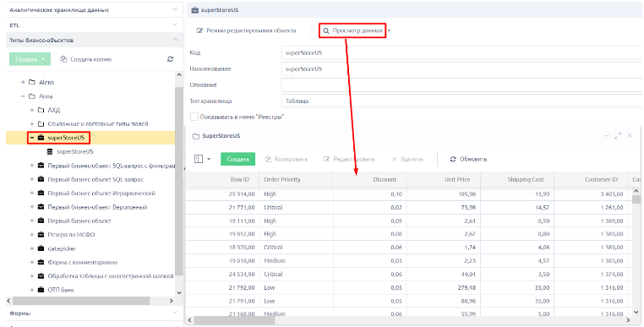Click the Shipping Cost value 4,57
This screenshot has width=644, height=327.
pyautogui.click(x=543, y=261)
